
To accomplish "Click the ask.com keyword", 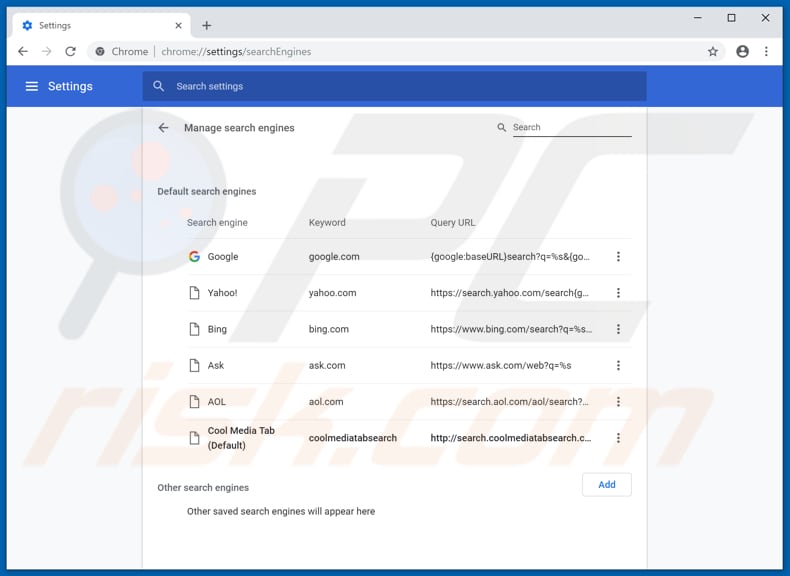I will (x=327, y=365).
